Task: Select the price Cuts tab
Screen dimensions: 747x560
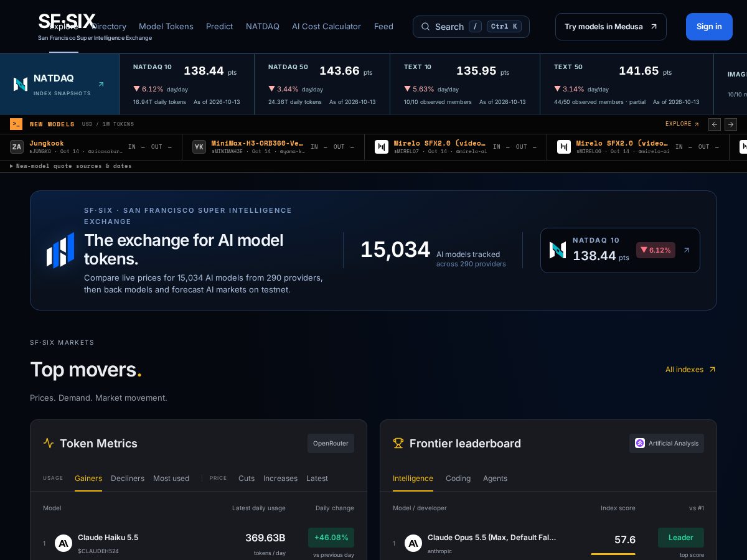Action: coord(247,478)
